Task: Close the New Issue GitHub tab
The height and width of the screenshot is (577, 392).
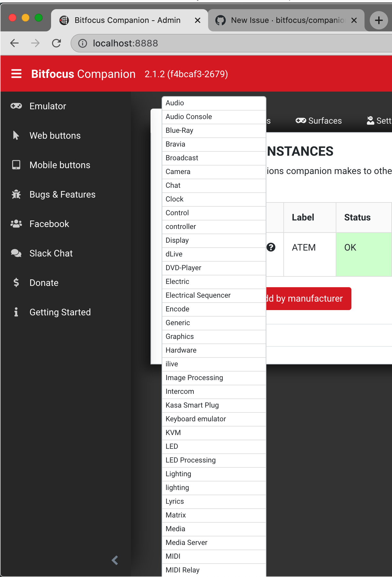Action: tap(354, 20)
